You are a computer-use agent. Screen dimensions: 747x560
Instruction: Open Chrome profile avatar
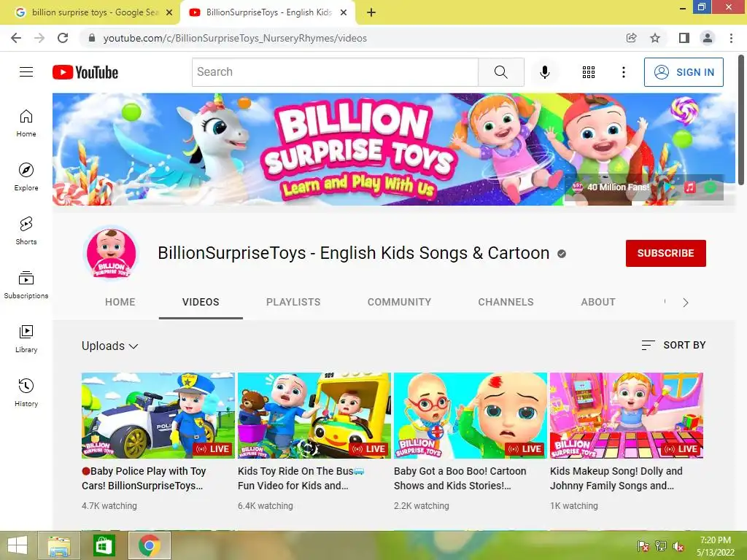pyautogui.click(x=708, y=38)
